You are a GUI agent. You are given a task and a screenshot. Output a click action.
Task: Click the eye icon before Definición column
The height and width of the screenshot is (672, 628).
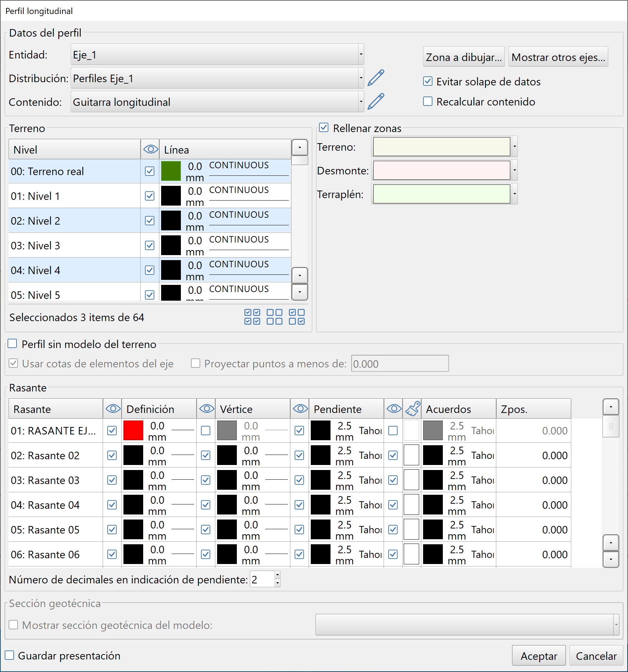click(113, 409)
